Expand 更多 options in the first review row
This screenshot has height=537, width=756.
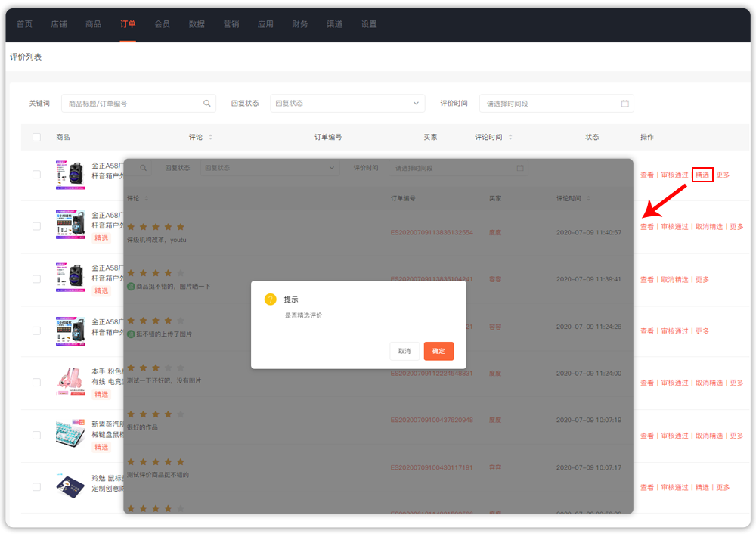point(723,175)
